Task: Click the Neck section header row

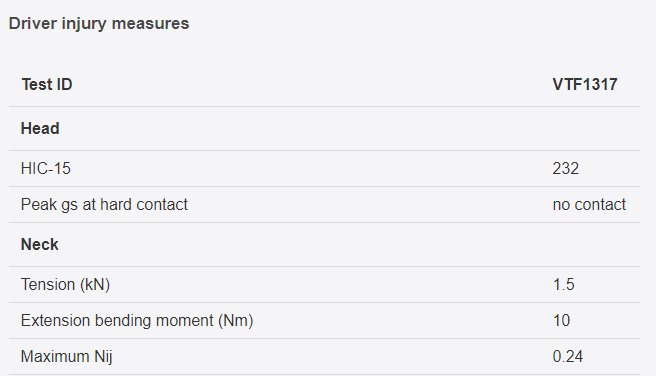Action: 324,244
